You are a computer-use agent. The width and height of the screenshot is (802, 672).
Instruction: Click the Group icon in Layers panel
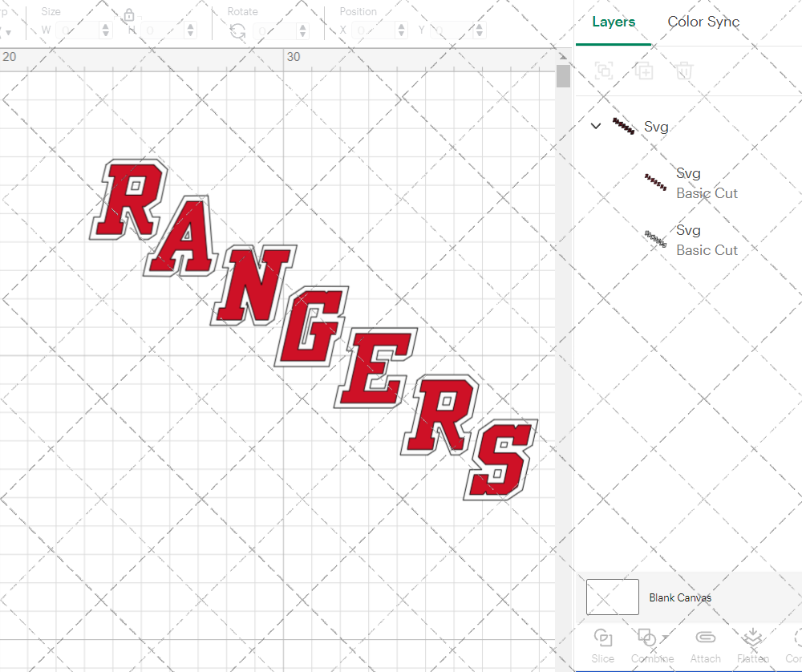(604, 71)
